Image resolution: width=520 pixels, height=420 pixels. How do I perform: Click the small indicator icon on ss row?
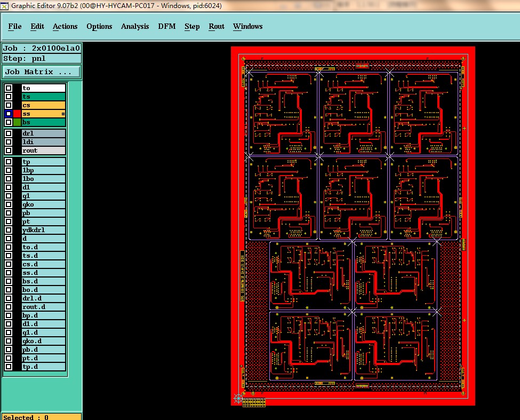[x=63, y=114]
